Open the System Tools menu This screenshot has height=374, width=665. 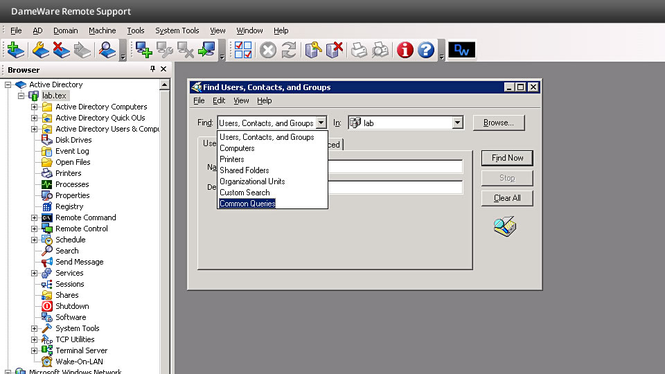[x=177, y=31]
